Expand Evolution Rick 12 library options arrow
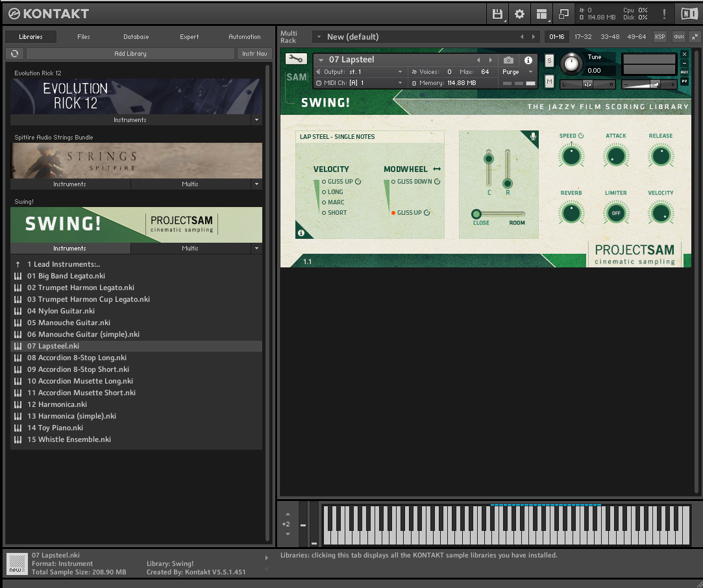 point(256,119)
